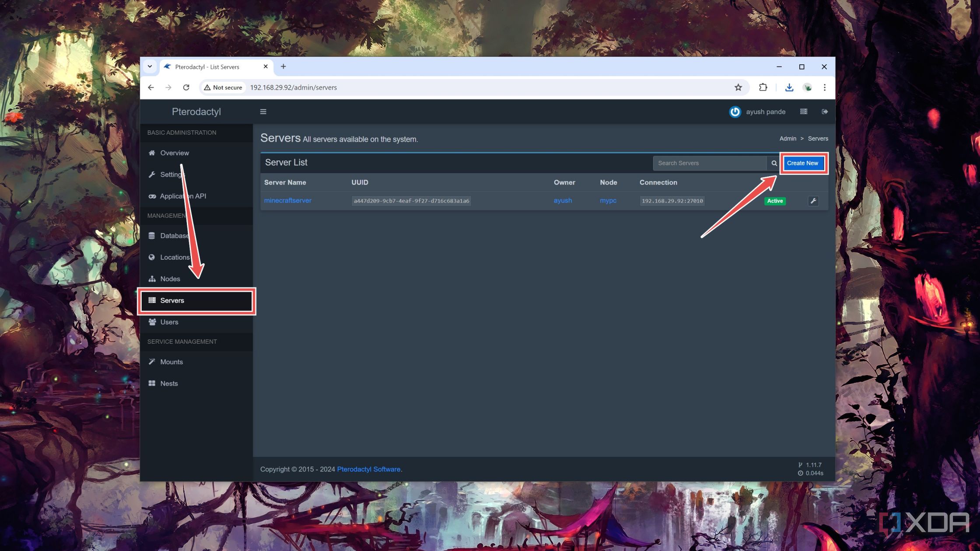
Task: Toggle the sidebar hamburger menu icon
Action: tap(263, 112)
